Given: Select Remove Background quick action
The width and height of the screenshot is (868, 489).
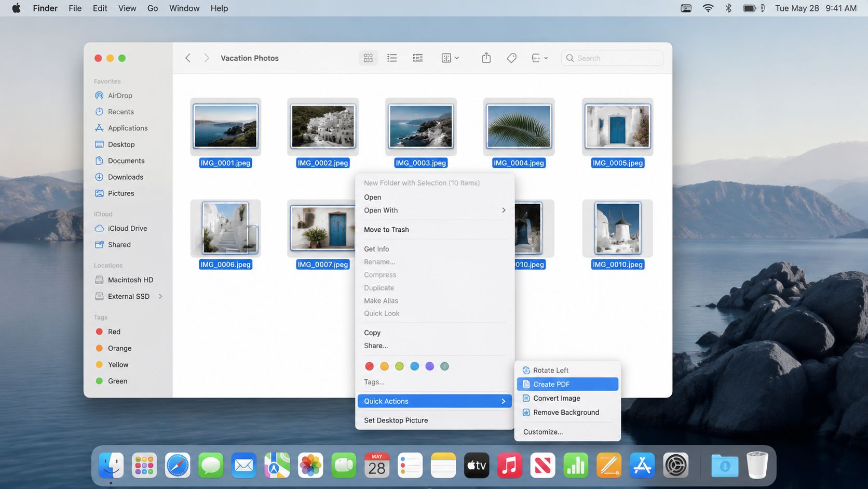Looking at the screenshot, I should (x=567, y=412).
